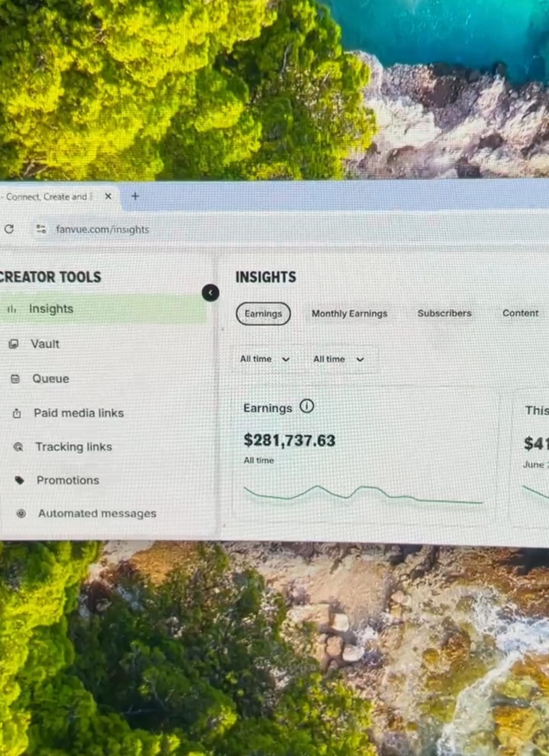Click the Promotions tag icon
The image size is (549, 756).
(x=20, y=480)
